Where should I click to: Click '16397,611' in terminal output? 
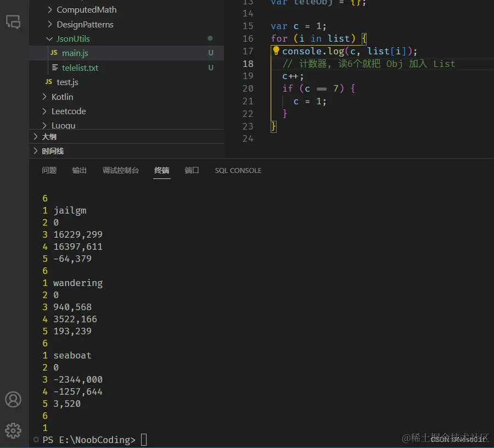click(x=78, y=247)
